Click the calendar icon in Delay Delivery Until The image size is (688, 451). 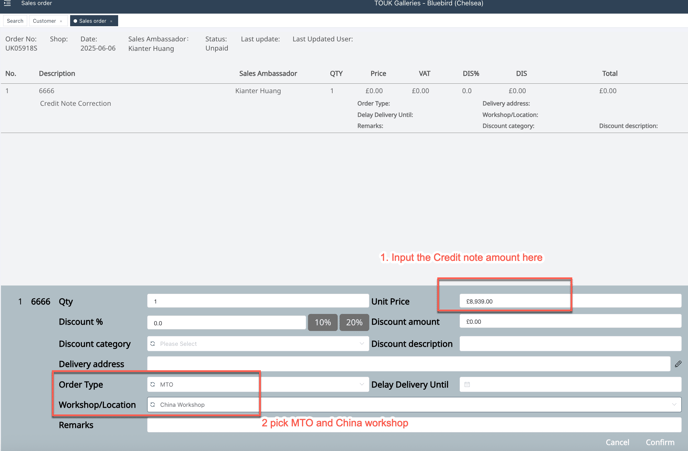tap(467, 385)
